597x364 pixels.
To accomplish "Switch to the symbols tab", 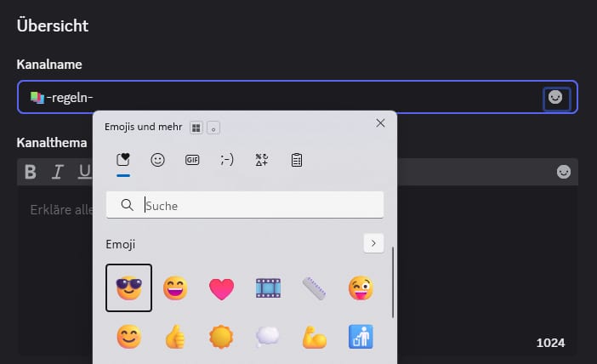I will point(262,160).
